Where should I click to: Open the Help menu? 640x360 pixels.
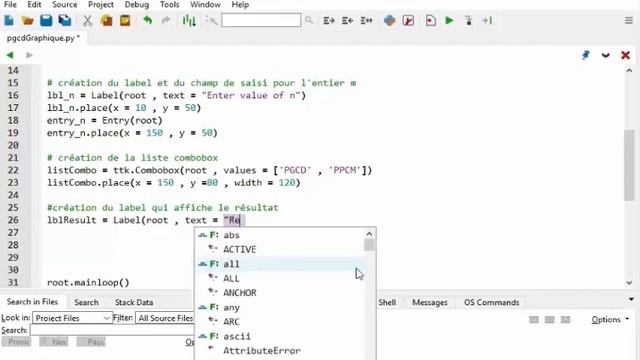tap(240, 5)
